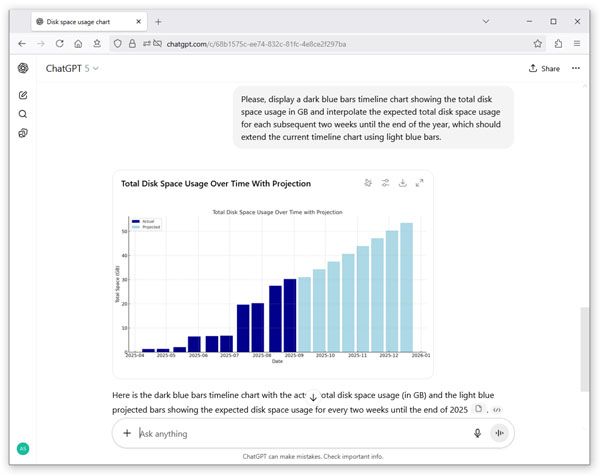Open the library icon in the sidebar
This screenshot has width=600, height=476.
click(23, 133)
